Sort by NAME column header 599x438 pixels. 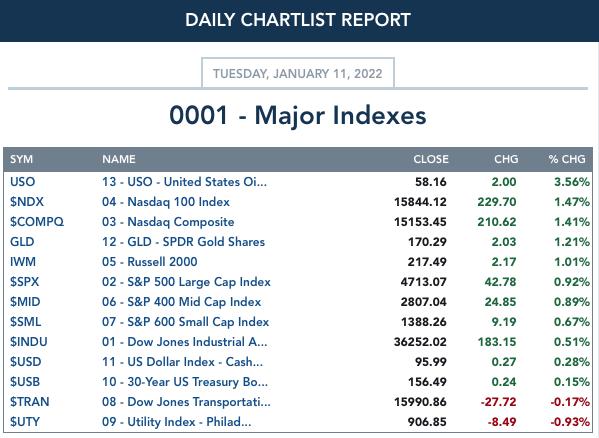[119, 159]
